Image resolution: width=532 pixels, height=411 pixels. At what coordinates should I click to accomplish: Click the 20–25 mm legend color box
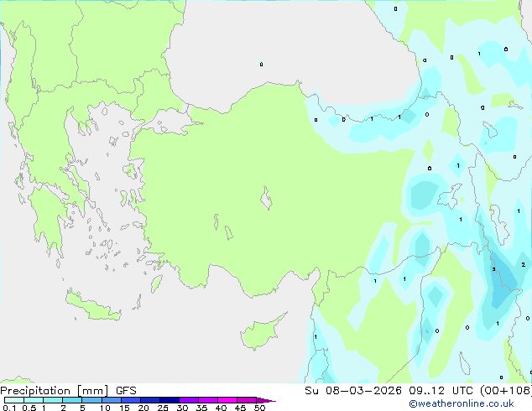pyautogui.click(x=149, y=400)
